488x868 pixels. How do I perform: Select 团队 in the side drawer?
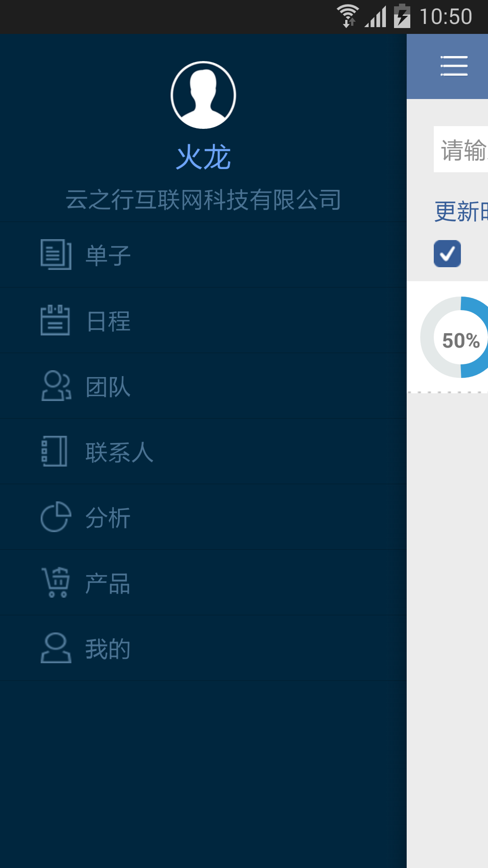(x=203, y=386)
